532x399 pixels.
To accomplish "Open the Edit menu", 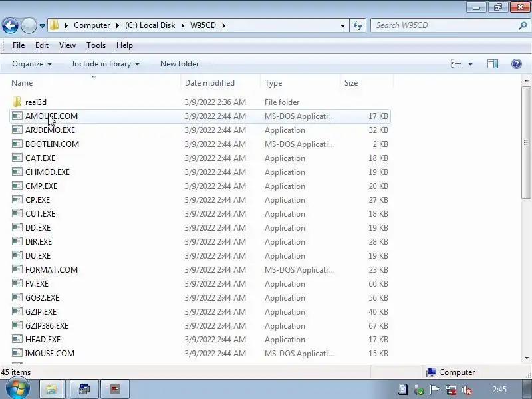I will coord(42,45).
